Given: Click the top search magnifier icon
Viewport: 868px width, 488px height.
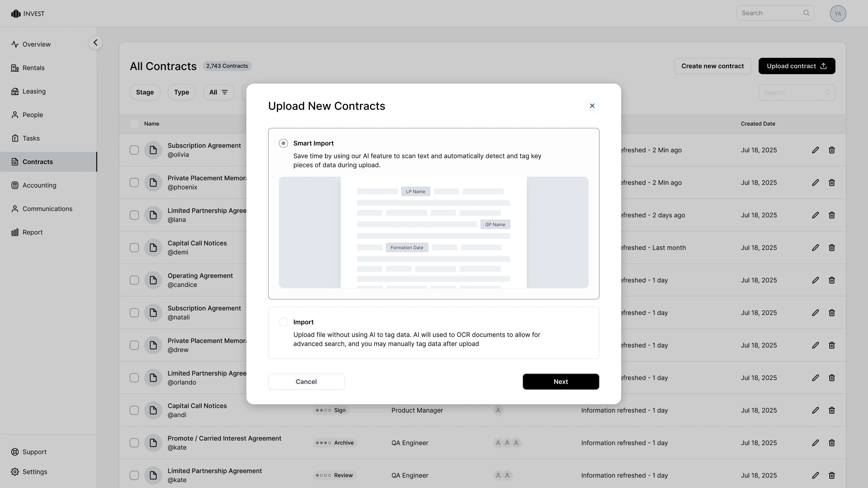Looking at the screenshot, I should click(x=806, y=13).
